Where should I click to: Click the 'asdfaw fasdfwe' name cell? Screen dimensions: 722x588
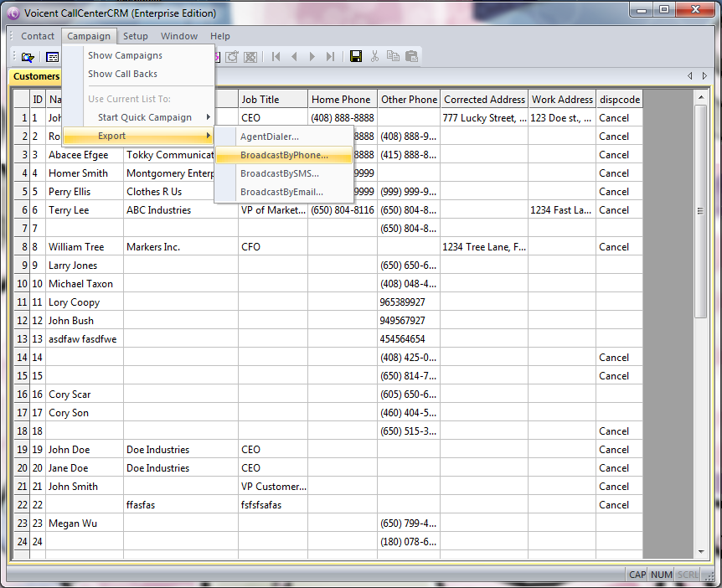[85, 339]
